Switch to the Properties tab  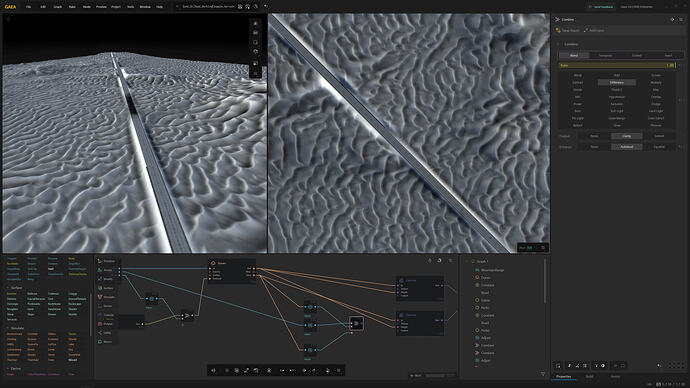point(564,377)
